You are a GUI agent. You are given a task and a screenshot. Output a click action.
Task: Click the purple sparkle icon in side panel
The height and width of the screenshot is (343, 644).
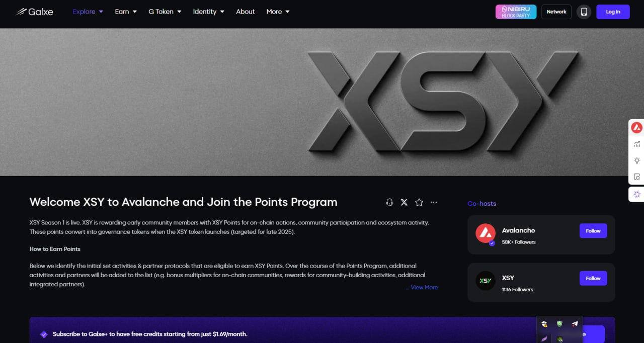636,194
